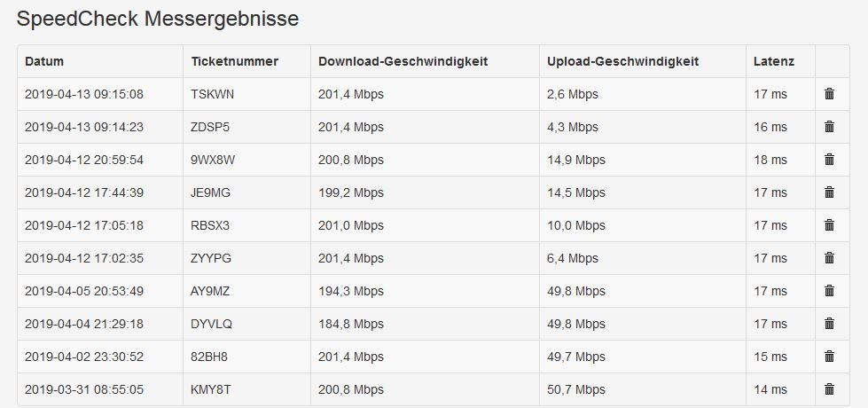The height and width of the screenshot is (408, 868).
Task: Sort by the Datum column header
Action: (44, 61)
